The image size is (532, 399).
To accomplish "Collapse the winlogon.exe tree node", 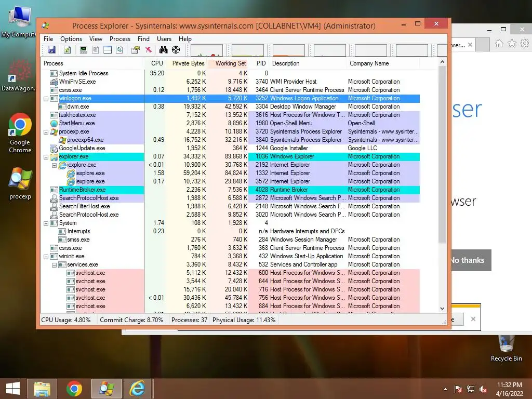I will coord(46,99).
